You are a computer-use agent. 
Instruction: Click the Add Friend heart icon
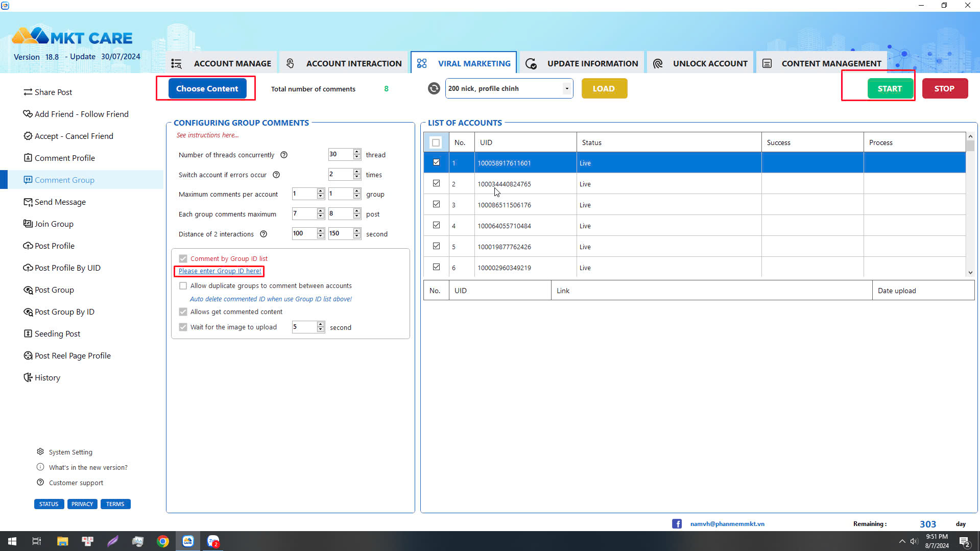pos(28,114)
